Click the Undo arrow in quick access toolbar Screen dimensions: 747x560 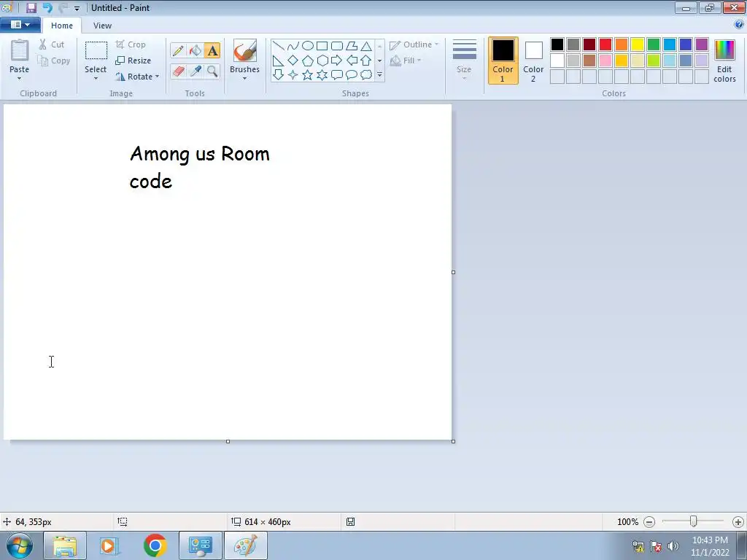47,7
